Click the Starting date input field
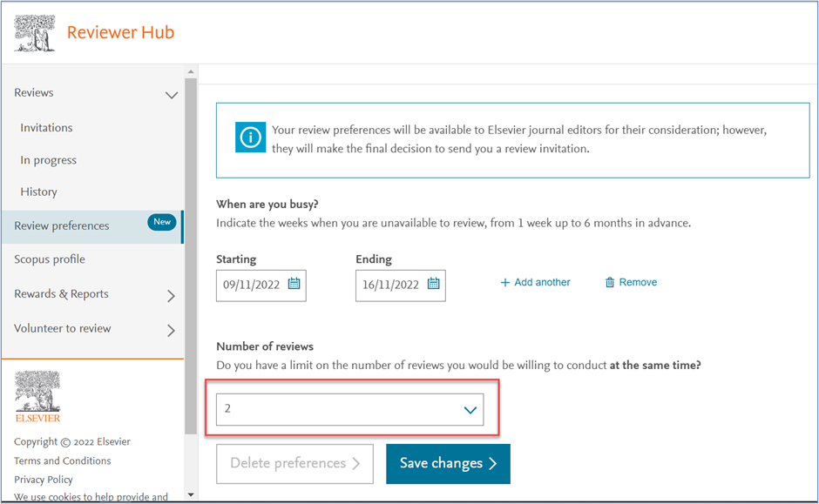Viewport: 819px width, 504px height. [x=253, y=285]
